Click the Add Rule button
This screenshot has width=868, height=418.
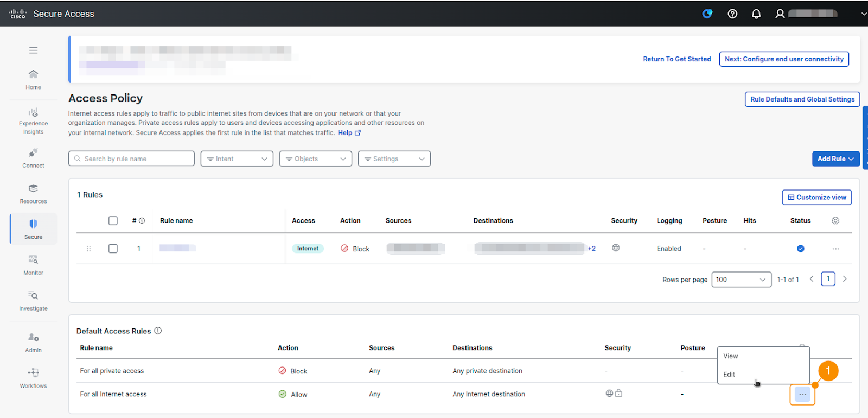(835, 159)
